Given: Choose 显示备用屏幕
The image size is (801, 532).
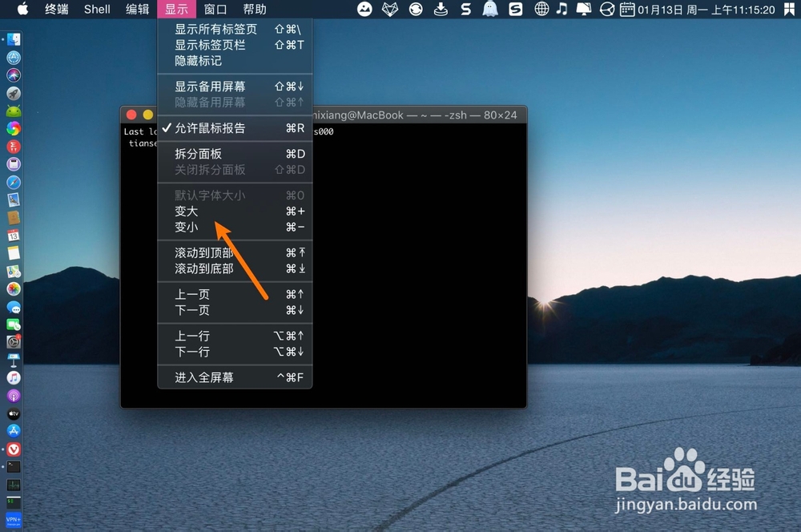Looking at the screenshot, I should (235, 87).
